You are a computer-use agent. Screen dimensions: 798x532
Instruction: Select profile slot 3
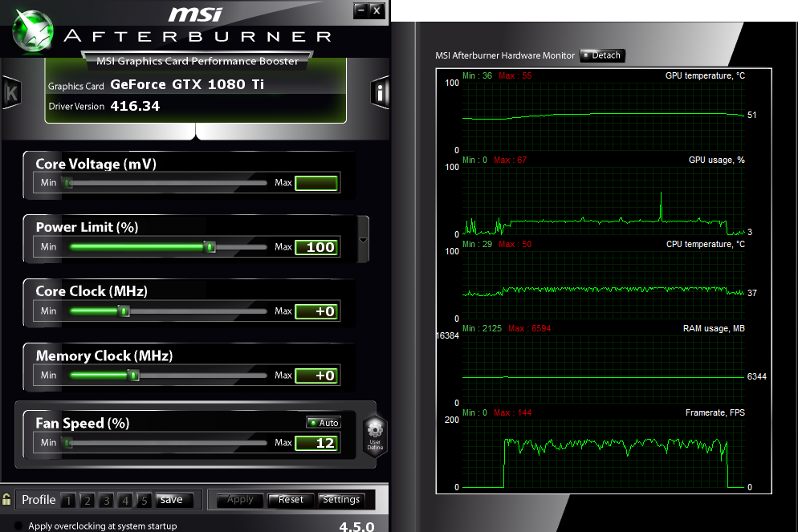pos(106,501)
